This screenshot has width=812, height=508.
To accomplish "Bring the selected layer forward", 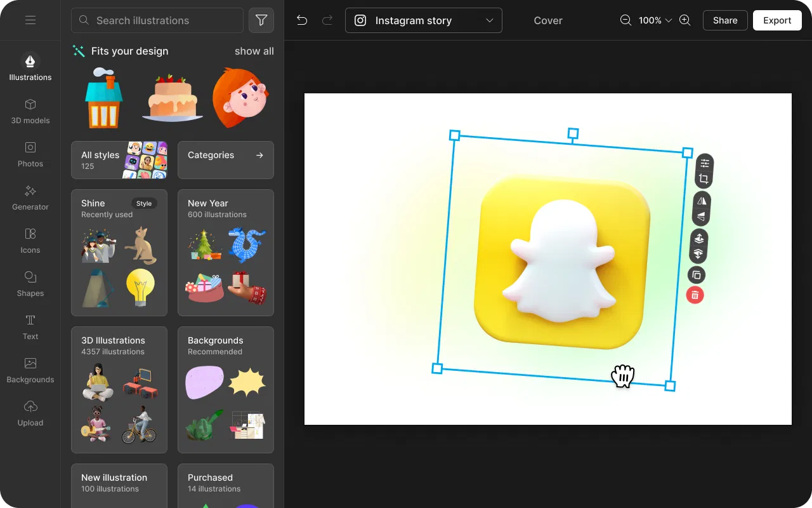I will (x=698, y=239).
